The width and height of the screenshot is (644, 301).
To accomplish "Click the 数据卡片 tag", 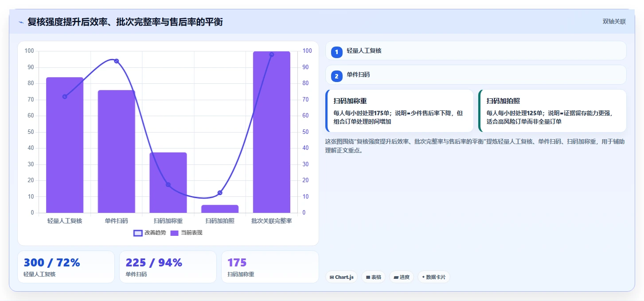I will [433, 277].
